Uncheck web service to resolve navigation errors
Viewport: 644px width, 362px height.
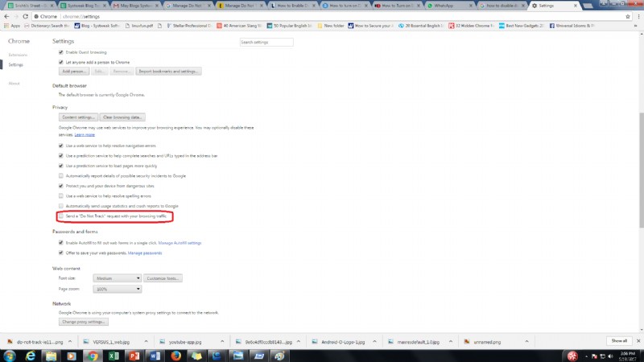(61, 146)
